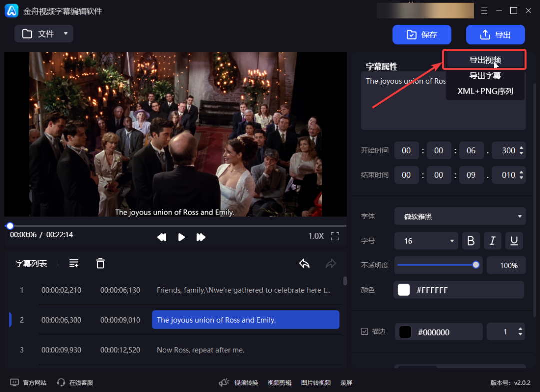Click the 导出 export button
The width and height of the screenshot is (540, 392).
pos(495,35)
